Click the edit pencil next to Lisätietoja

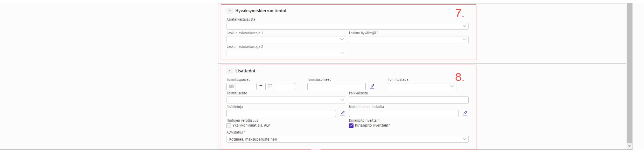(x=343, y=113)
